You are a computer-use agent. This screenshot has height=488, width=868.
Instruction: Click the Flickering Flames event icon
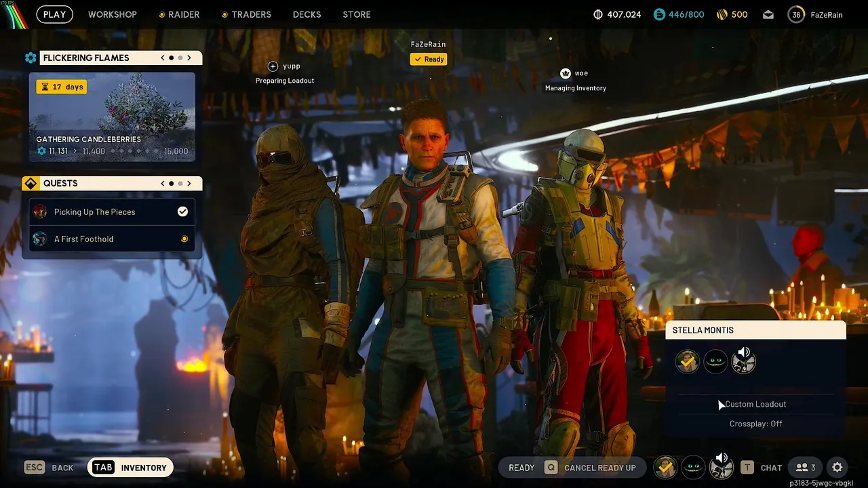pos(31,58)
